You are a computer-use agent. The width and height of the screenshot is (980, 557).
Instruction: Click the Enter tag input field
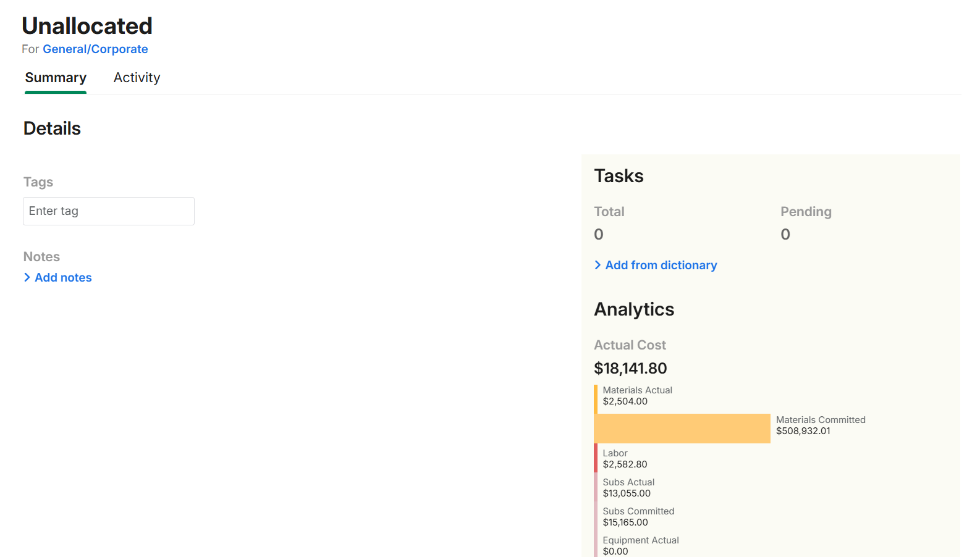click(x=109, y=211)
